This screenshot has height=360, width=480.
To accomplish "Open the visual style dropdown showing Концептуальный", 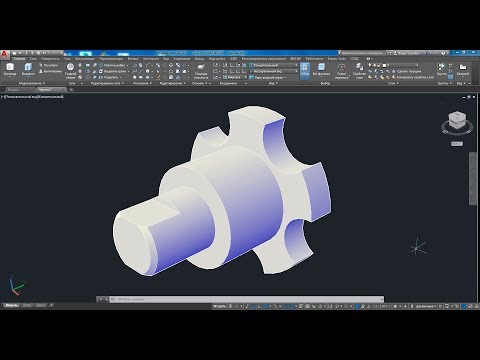I will pyautogui.click(x=273, y=65).
